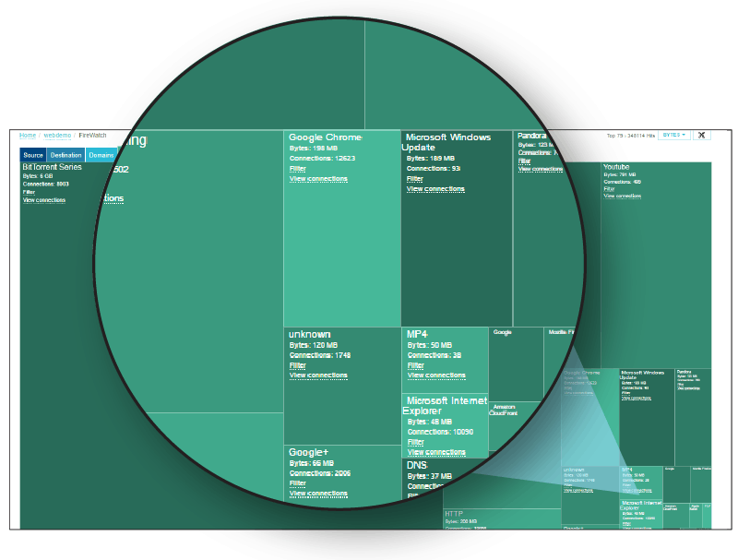This screenshot has width=738, height=560.
Task: Open the BYTES metric dropdown
Action: [674, 135]
